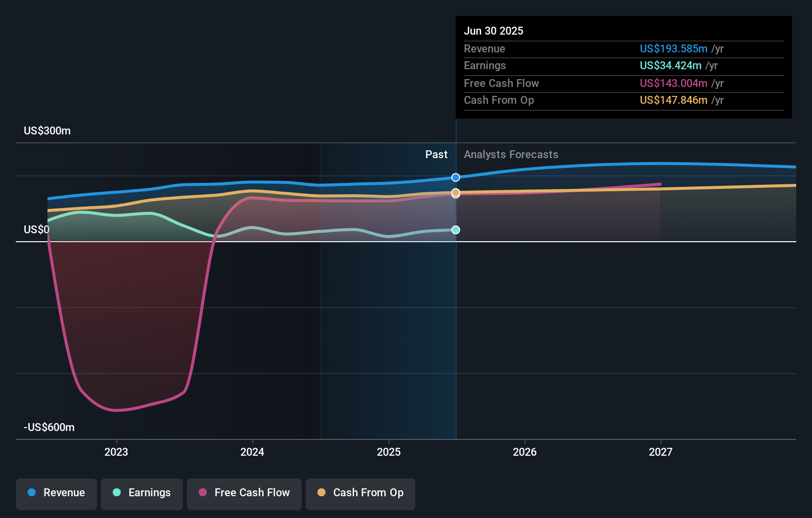Select the Earnings data point on the chart

(x=456, y=230)
